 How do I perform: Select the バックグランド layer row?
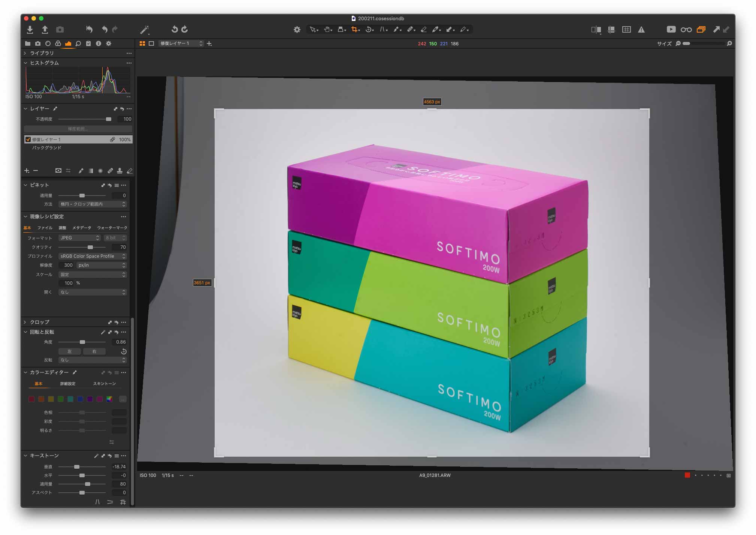78,148
